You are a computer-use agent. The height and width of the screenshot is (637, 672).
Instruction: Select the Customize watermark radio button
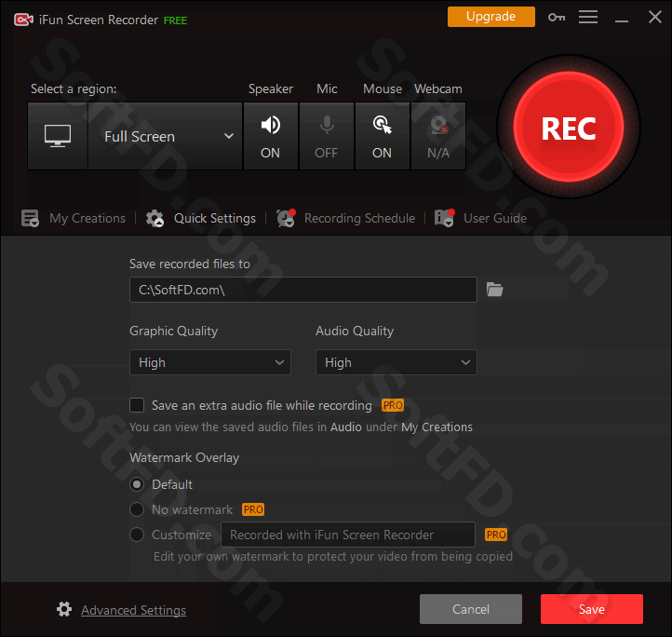(137, 535)
